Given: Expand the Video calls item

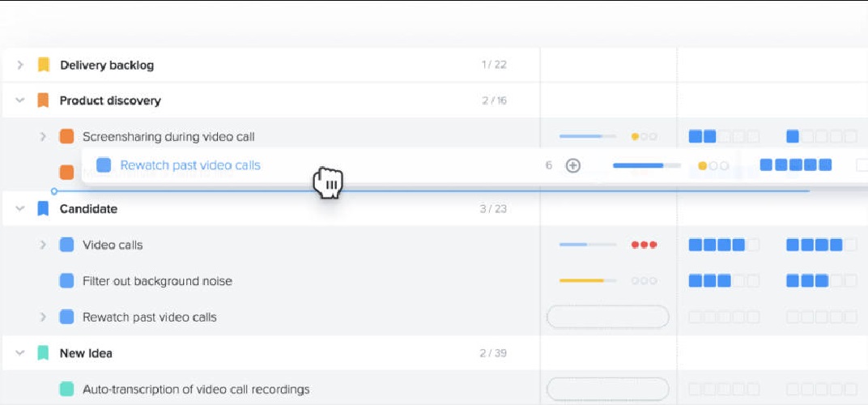Looking at the screenshot, I should [43, 245].
